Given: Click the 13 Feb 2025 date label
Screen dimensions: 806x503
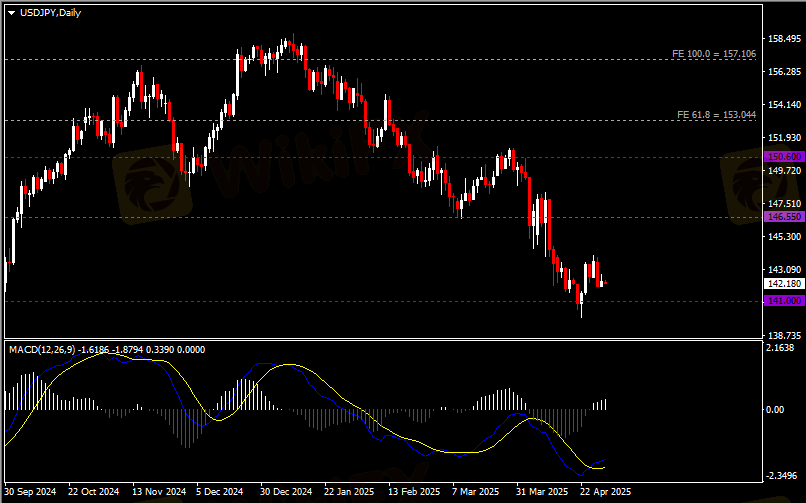Looking at the screenshot, I should [x=414, y=492].
